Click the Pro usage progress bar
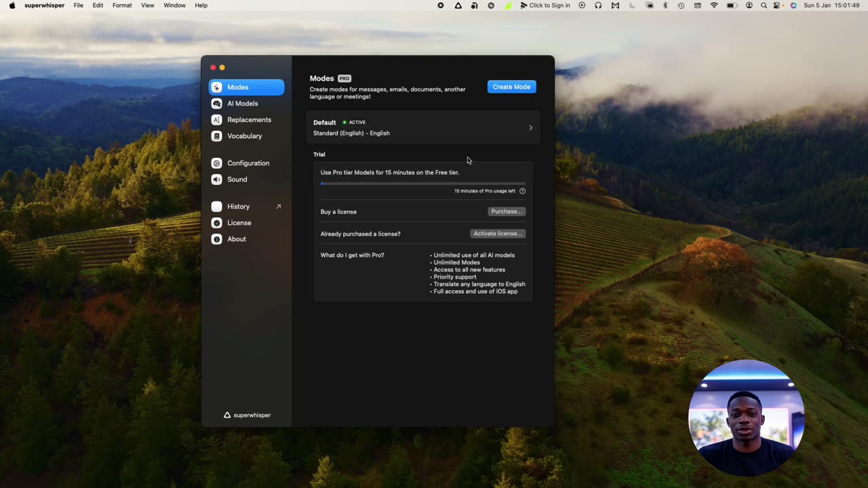This screenshot has height=488, width=868. [x=423, y=183]
